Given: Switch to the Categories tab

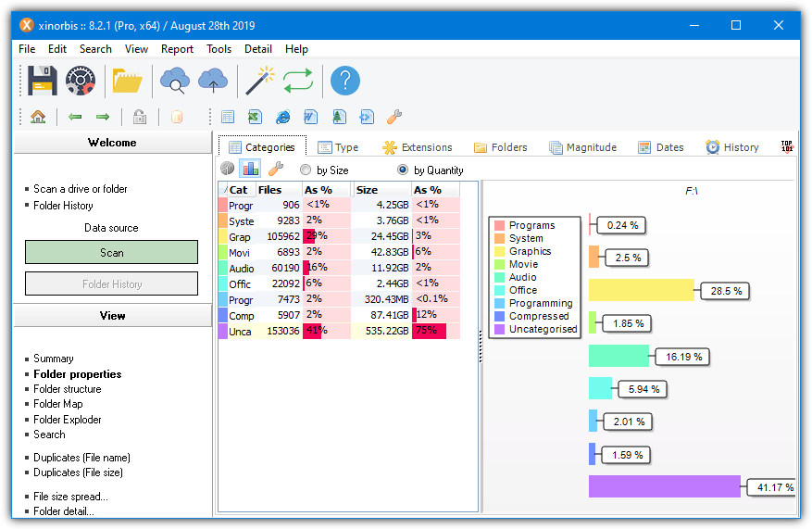Looking at the screenshot, I should click(262, 147).
